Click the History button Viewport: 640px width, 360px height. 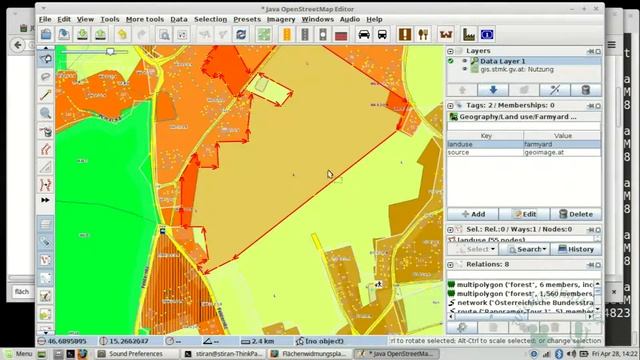[576, 249]
